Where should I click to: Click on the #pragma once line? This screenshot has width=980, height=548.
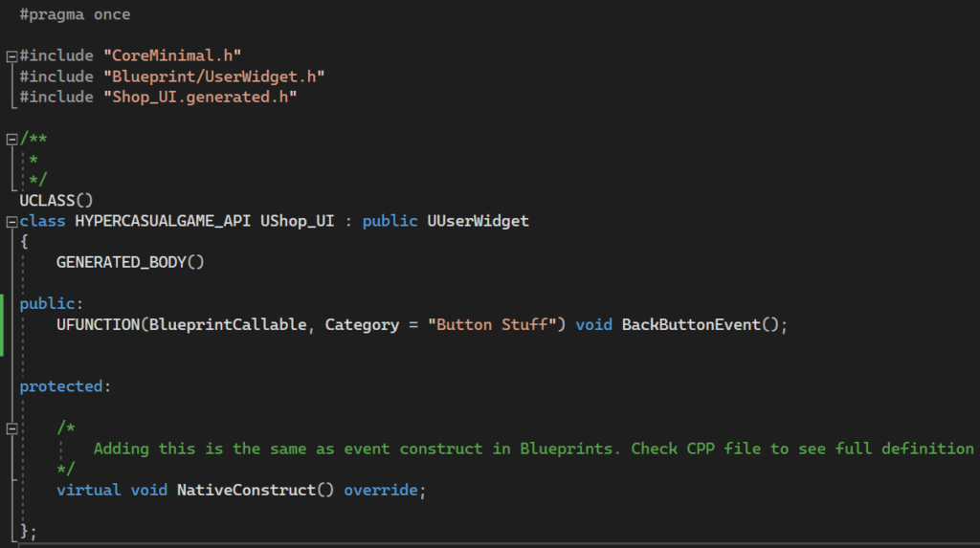tap(75, 15)
